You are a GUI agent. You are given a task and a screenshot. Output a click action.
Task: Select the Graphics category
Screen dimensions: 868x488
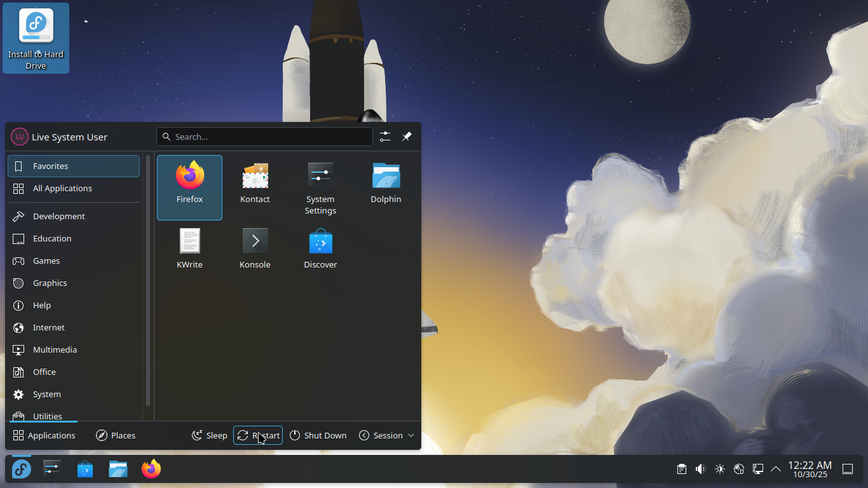74,283
